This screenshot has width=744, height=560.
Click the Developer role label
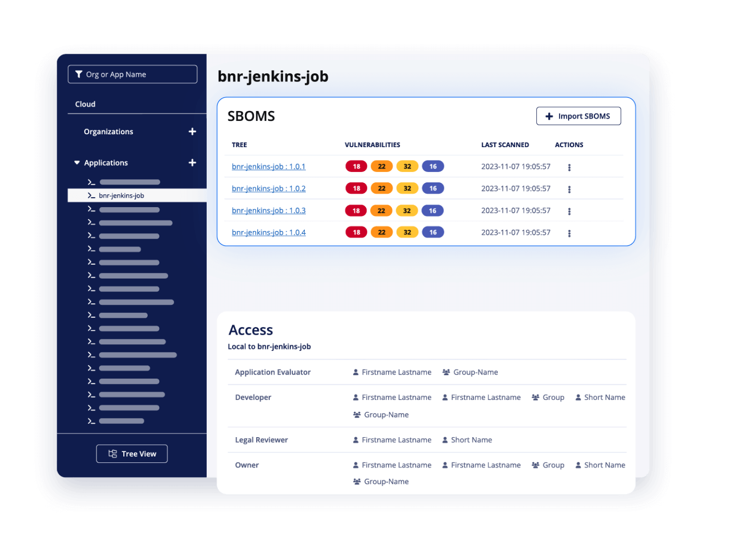(253, 398)
